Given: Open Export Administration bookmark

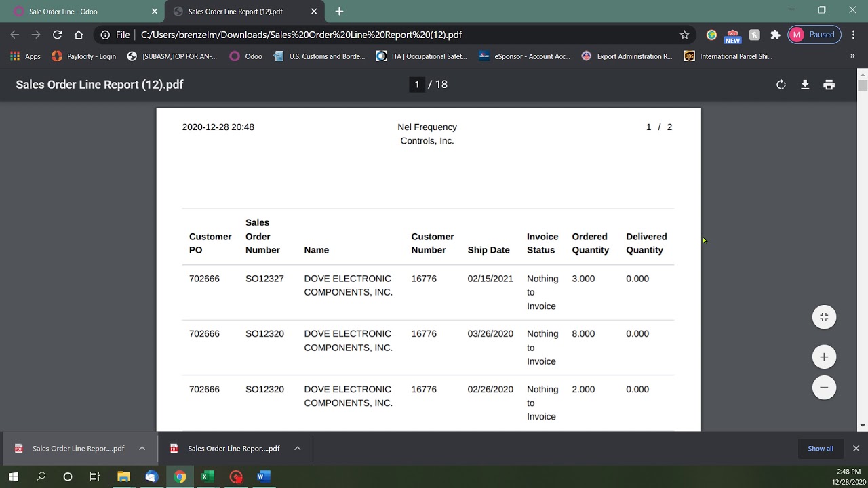Looking at the screenshot, I should coord(627,56).
